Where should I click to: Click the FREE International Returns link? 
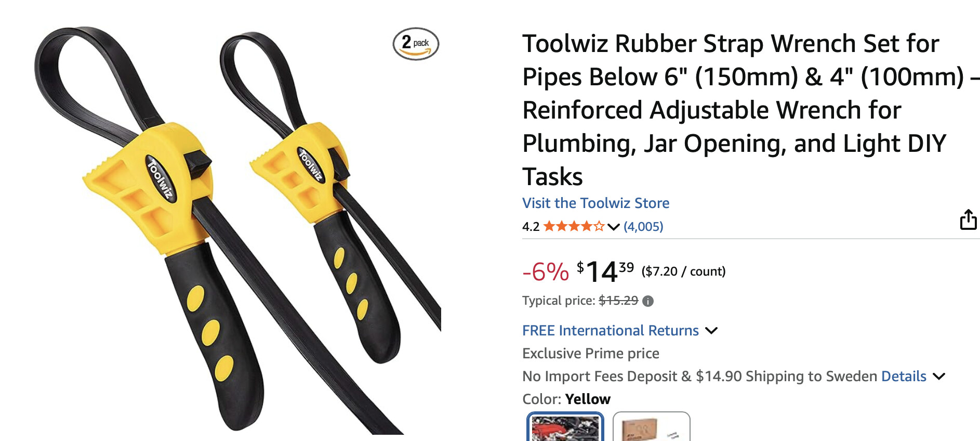point(611,330)
